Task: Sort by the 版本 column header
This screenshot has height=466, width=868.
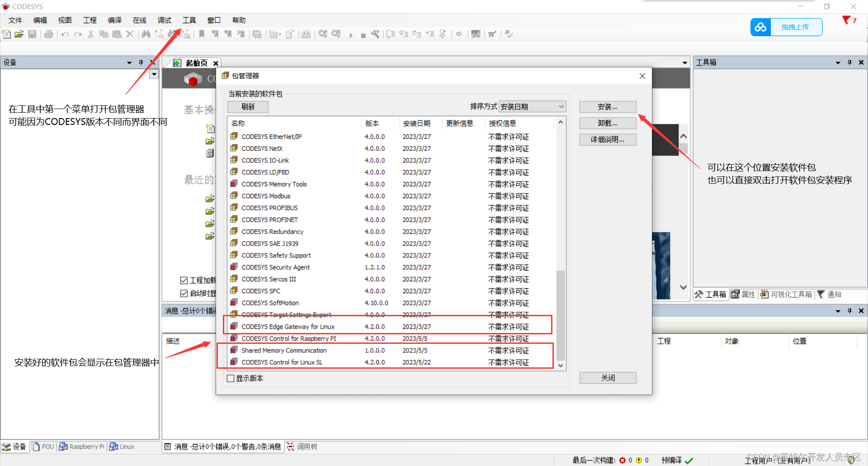Action: (381, 123)
